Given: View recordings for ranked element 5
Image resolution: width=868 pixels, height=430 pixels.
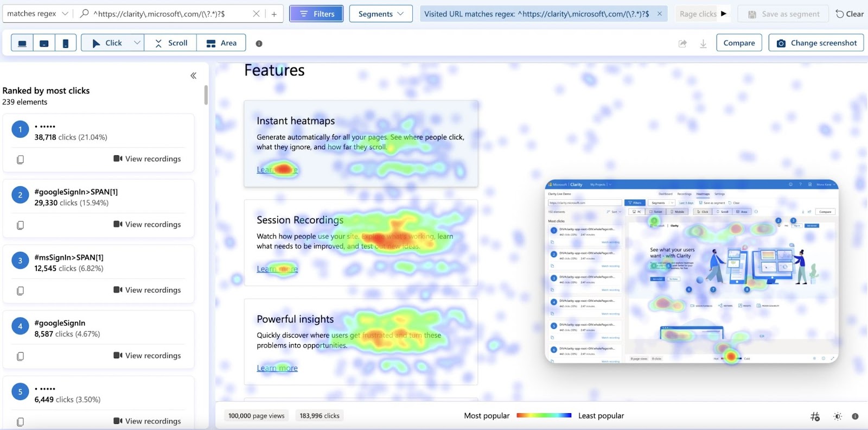Looking at the screenshot, I should point(147,421).
